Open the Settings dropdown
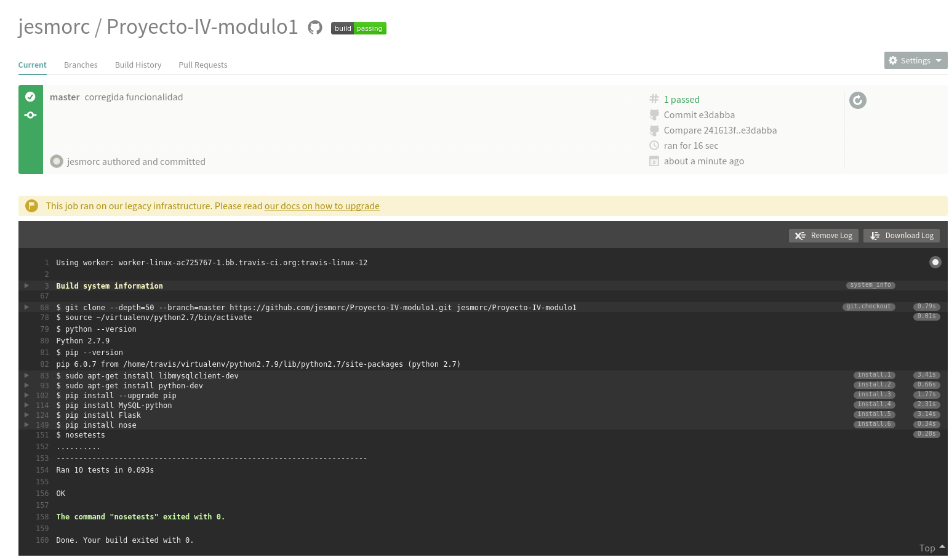Image resolution: width=949 pixels, height=560 pixels. point(916,60)
